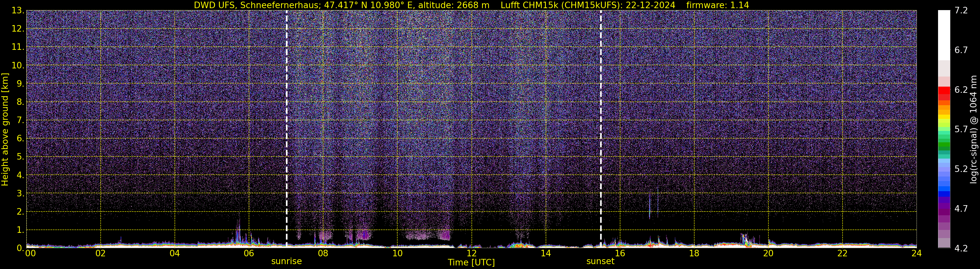Click height axis tick label 5.
980x269 pixels.
tap(20, 157)
